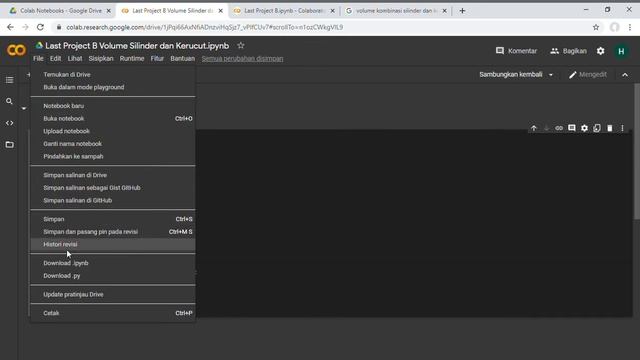Collapse the header chevron

[x=625, y=75]
